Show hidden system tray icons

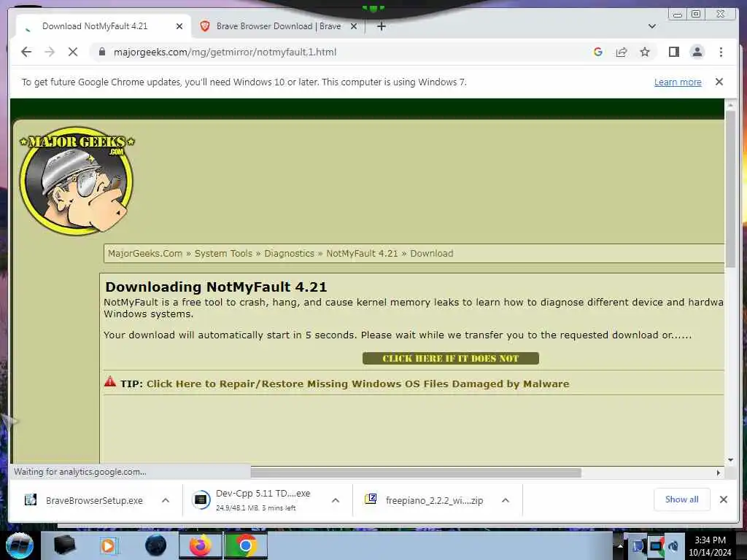(x=620, y=545)
